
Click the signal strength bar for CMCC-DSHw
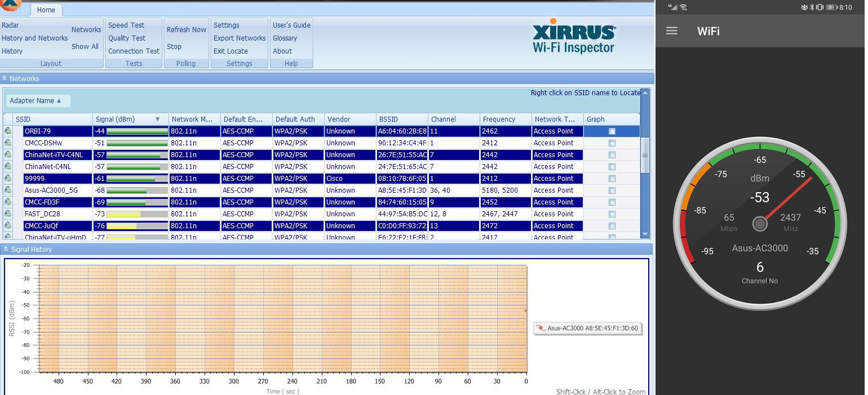pyautogui.click(x=137, y=143)
